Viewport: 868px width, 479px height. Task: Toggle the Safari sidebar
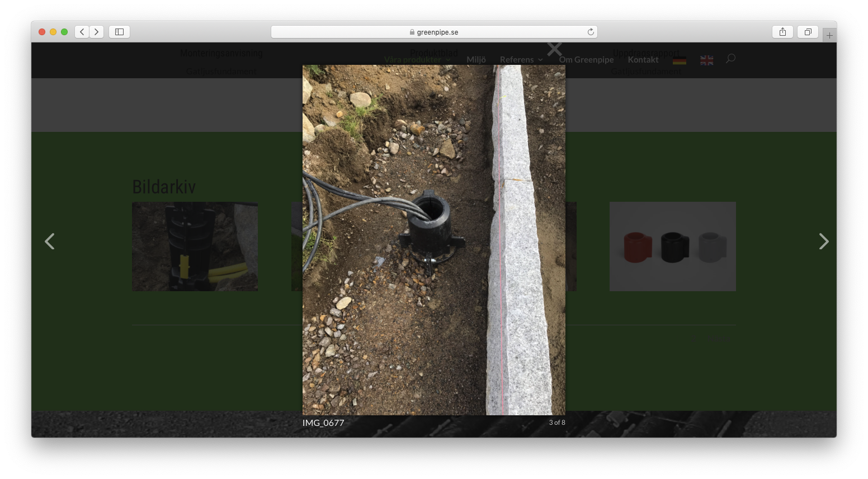[x=119, y=32]
